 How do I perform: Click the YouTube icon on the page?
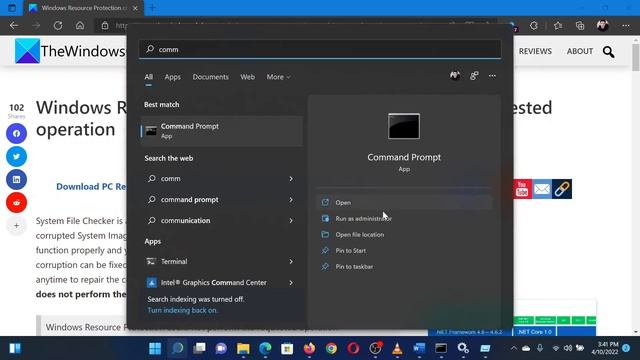point(522,189)
